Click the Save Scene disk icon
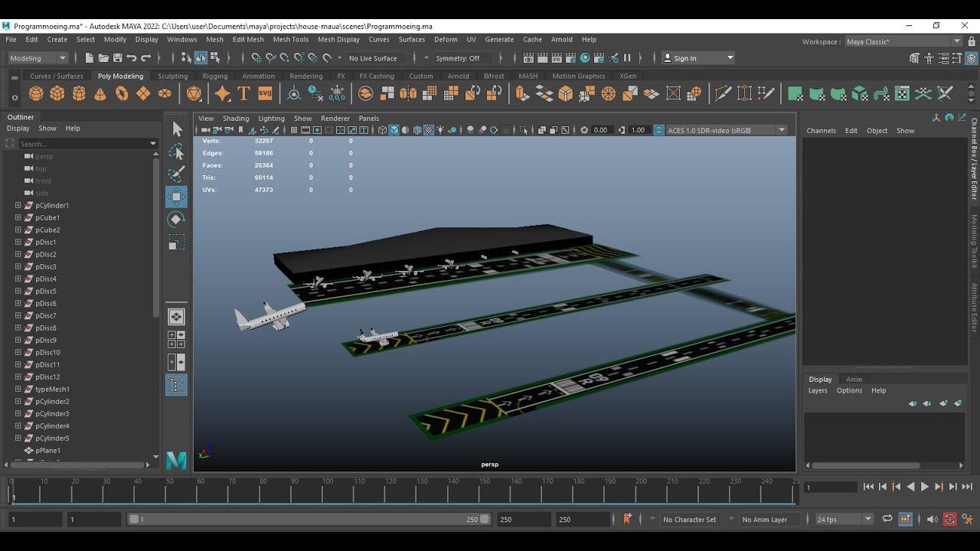The width and height of the screenshot is (980, 551). 117,58
